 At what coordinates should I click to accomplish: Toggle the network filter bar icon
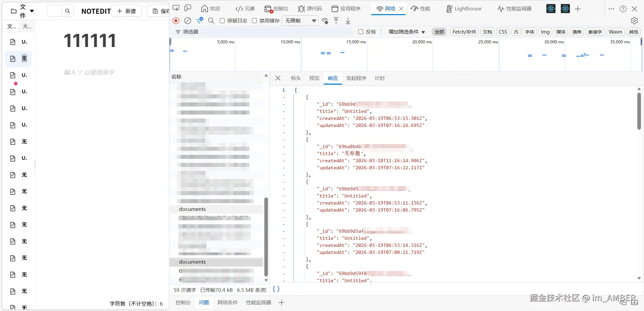(199, 21)
